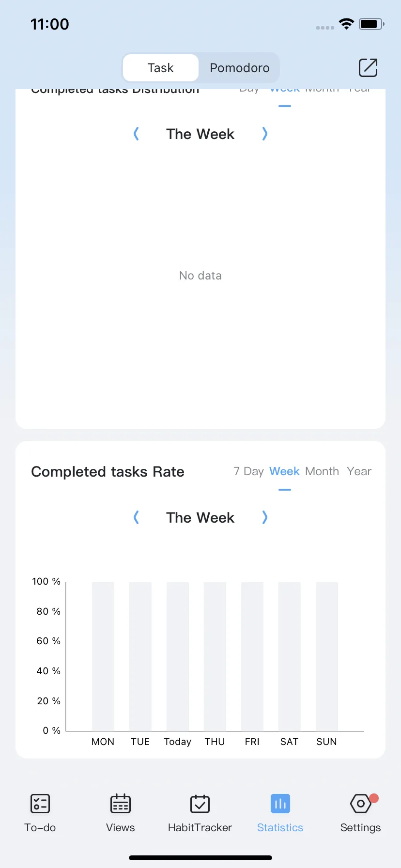Open the HabitTracker icon
401x868 pixels.
tap(200, 804)
